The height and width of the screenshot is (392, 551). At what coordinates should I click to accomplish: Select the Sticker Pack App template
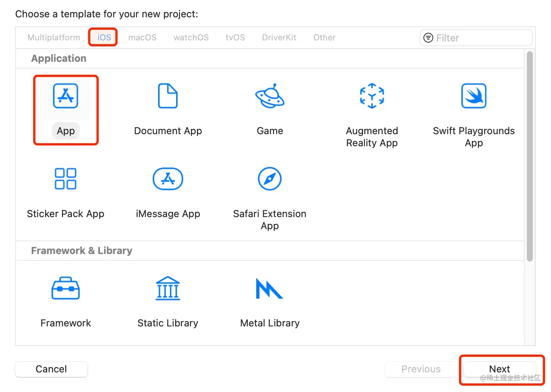point(66,179)
